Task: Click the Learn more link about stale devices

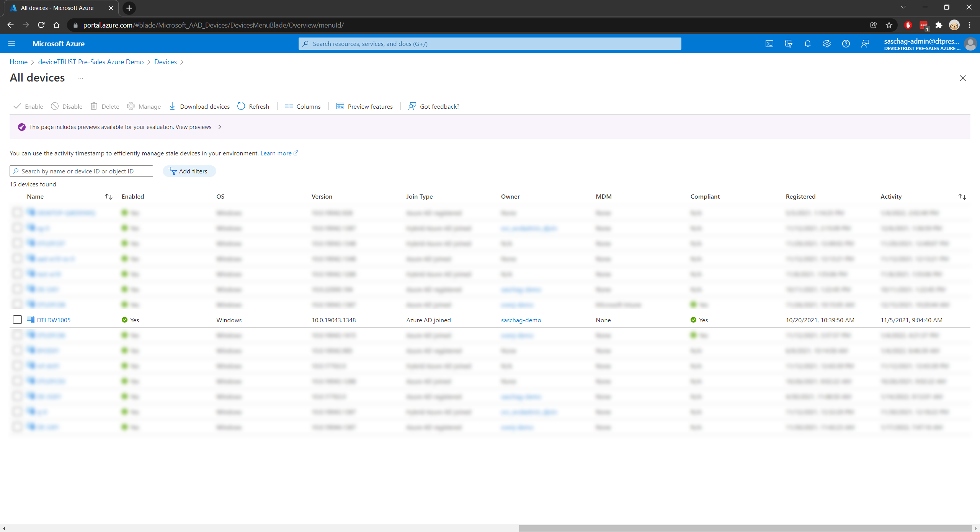Action: [x=276, y=153]
